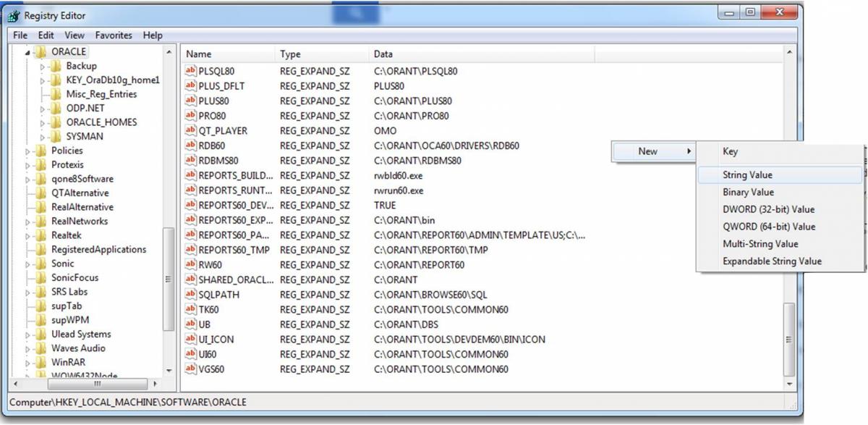The image size is (868, 425).
Task: Expand the SYSMAN subkey arrow
Action: [x=43, y=137]
